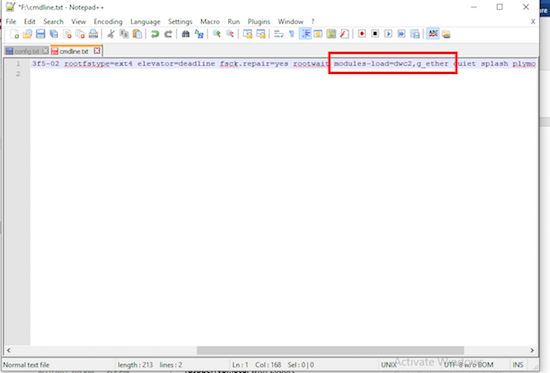Screen dimensions: 550x373
Task: Stop macro recording
Action: tap(375, 34)
